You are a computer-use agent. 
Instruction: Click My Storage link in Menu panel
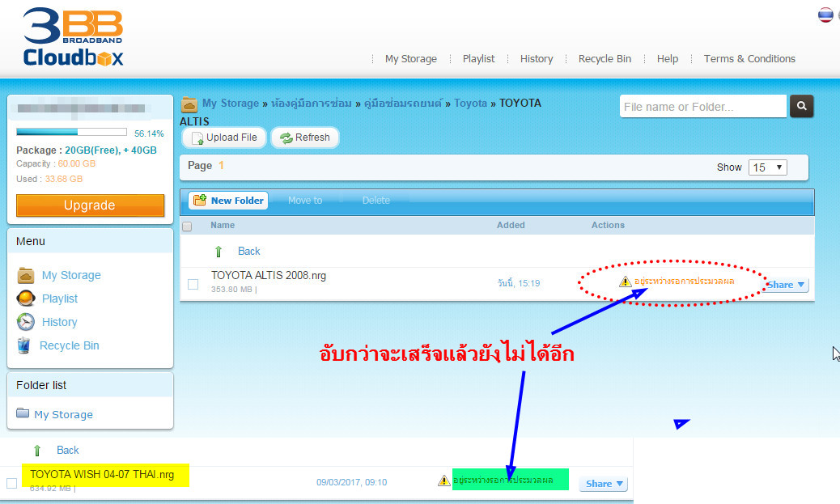pos(71,275)
